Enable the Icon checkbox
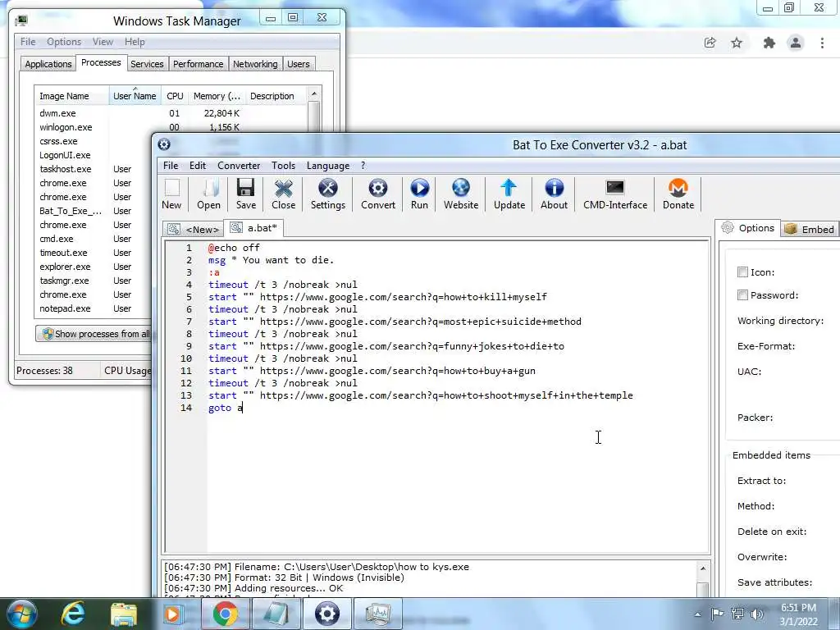This screenshot has width=840, height=630. tap(742, 272)
